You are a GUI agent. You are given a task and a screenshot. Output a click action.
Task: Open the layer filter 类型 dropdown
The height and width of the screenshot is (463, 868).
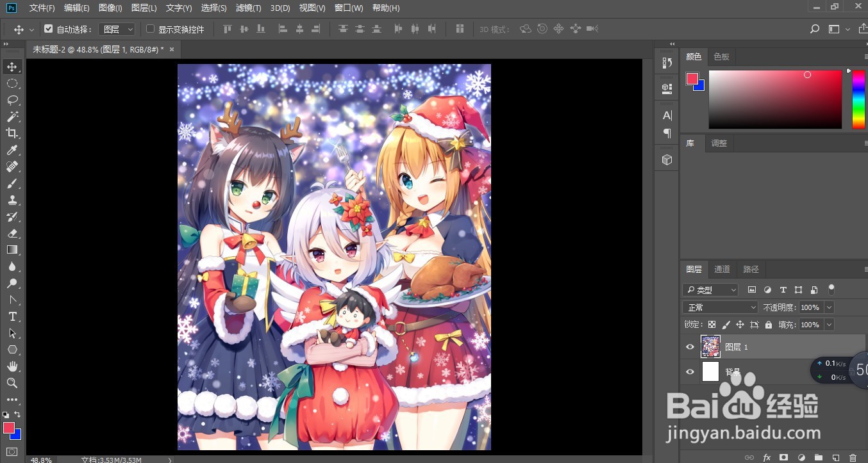pos(710,290)
